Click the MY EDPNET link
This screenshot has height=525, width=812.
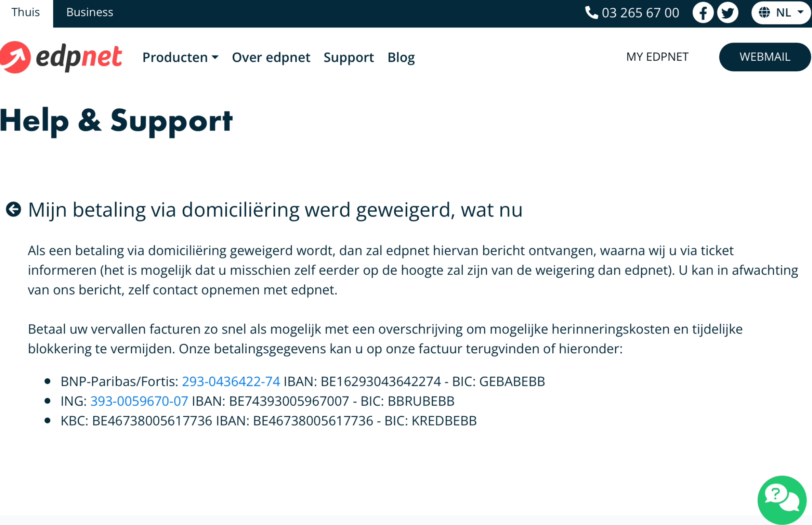(x=657, y=57)
